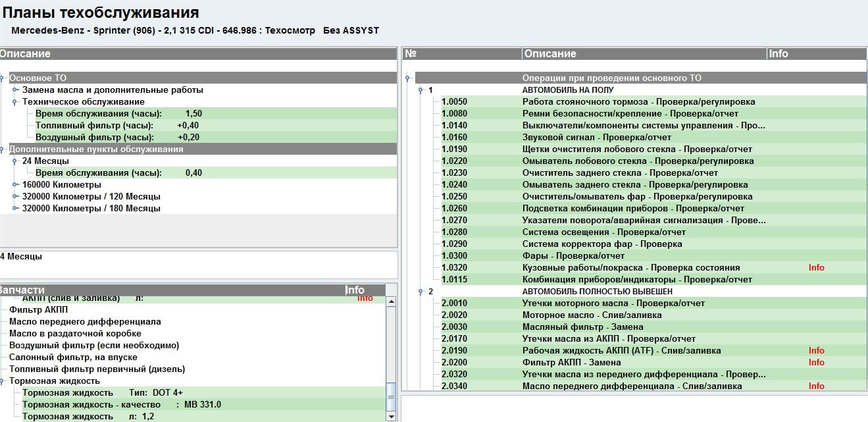This screenshot has height=422, width=868.
Task: Select Тормозная жидкость in parts list
Action: click(55, 381)
